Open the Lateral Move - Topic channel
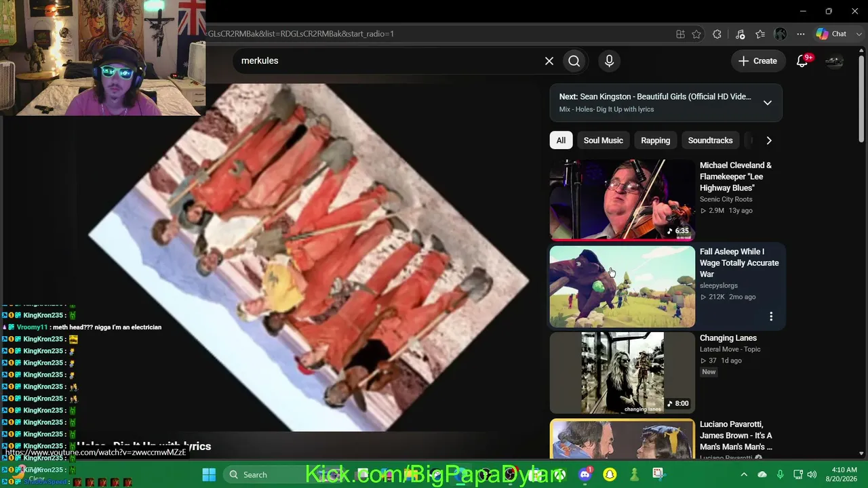Screen dimensions: 868x488 [730, 349]
